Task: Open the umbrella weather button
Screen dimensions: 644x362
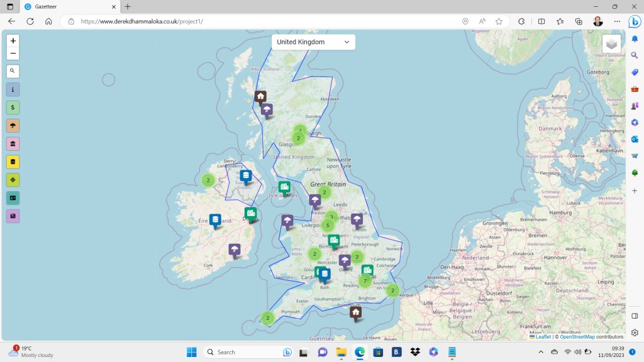Action: click(x=13, y=126)
